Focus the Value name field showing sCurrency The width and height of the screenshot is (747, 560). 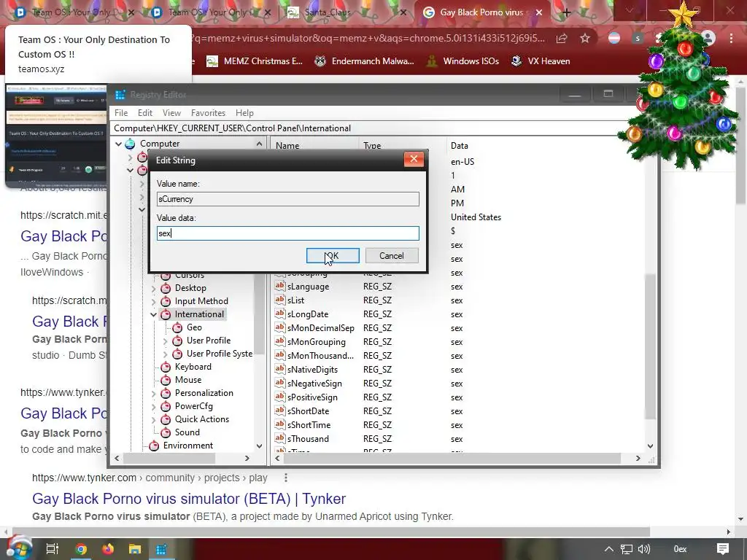pos(287,199)
